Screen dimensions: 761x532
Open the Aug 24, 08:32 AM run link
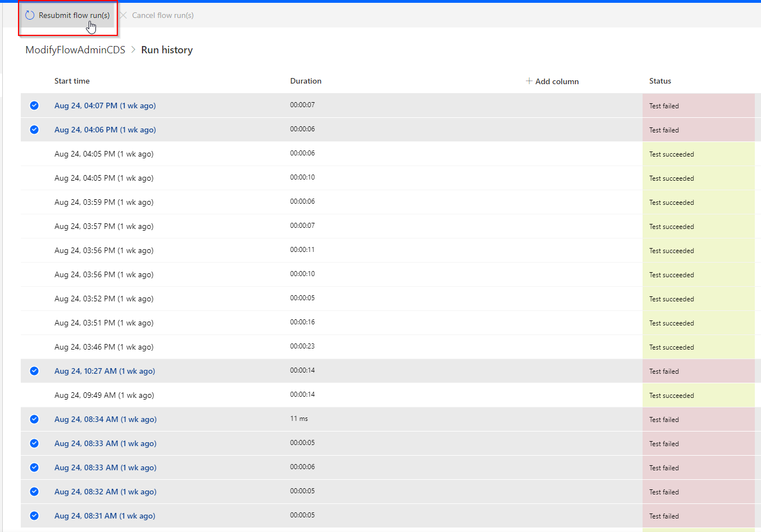(106, 492)
